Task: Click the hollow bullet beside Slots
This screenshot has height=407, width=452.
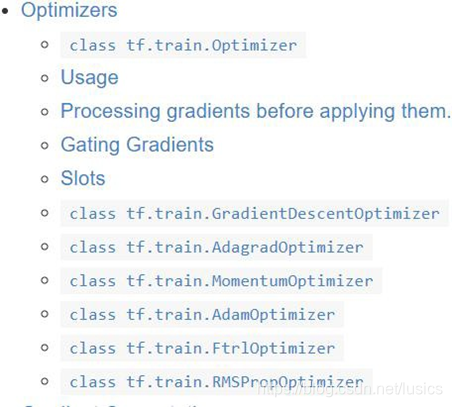Action: [45, 179]
